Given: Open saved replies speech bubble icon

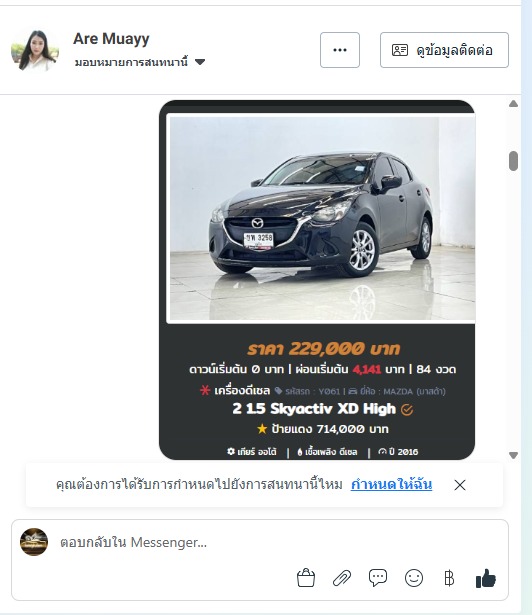Looking at the screenshot, I should point(378,578).
